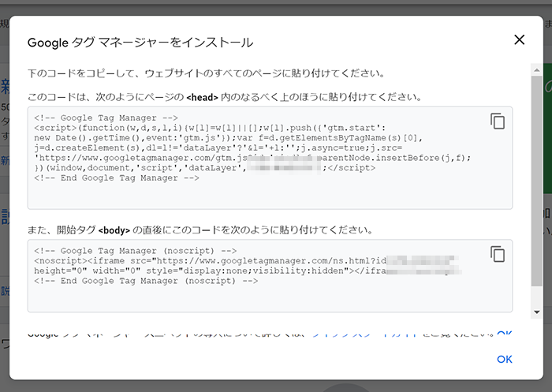This screenshot has width=552, height=392.
Task: Click the line starting "j=d.createElement(s)"
Action: coord(218,147)
